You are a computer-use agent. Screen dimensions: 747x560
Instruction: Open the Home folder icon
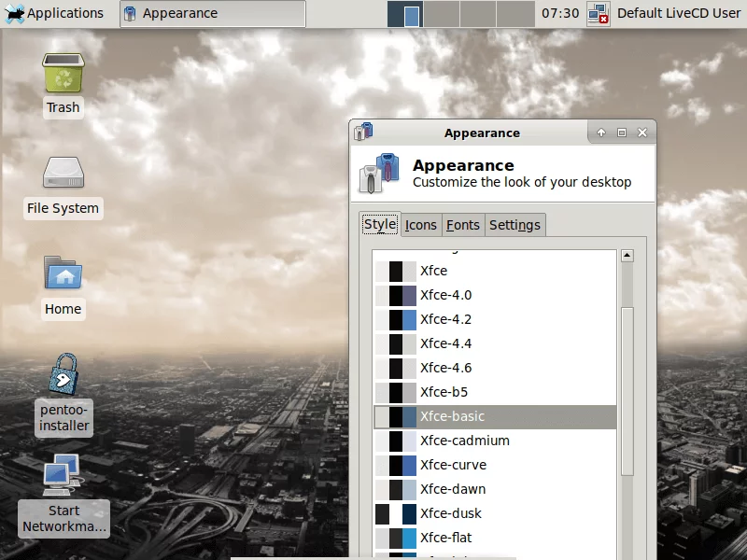click(63, 274)
